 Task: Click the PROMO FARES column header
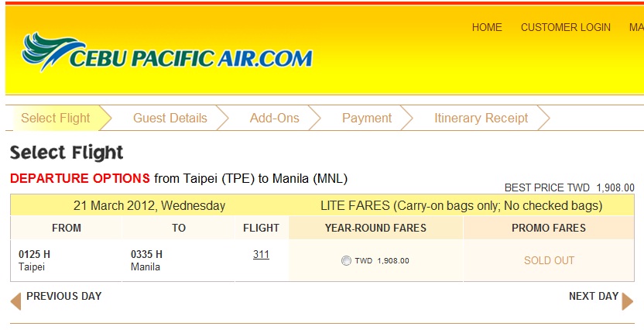coord(549,228)
